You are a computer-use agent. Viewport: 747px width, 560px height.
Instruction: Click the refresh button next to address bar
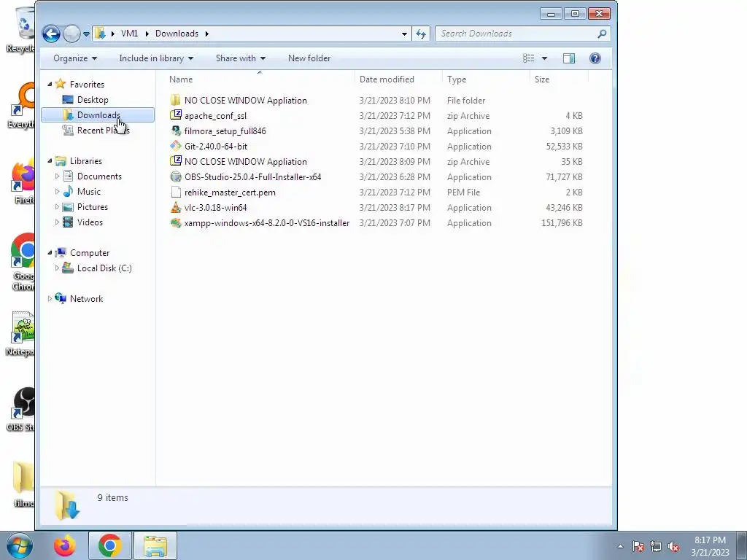(x=421, y=34)
